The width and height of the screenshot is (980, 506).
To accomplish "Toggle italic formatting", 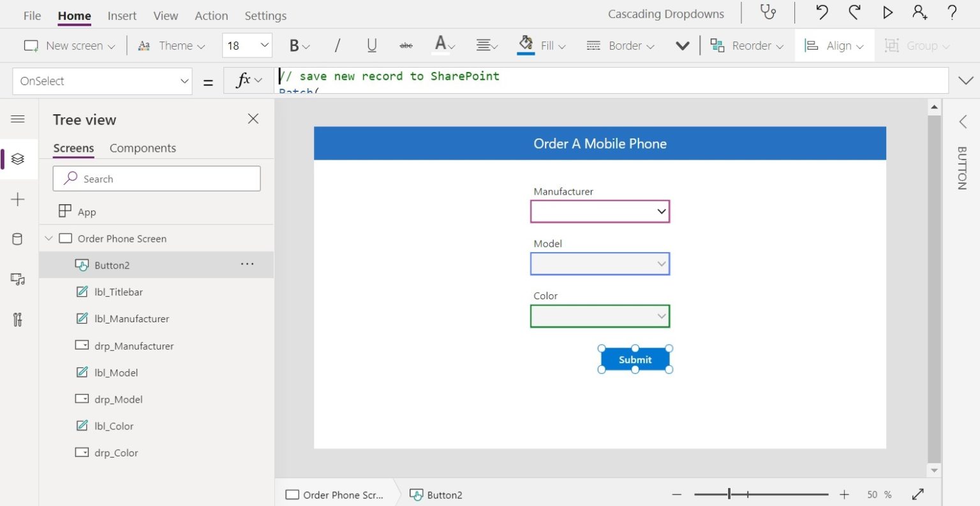I will (337, 45).
